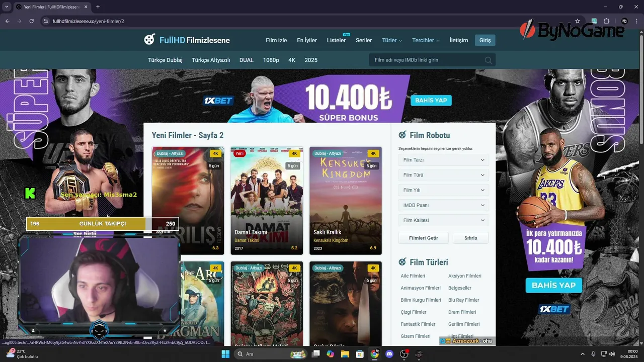Screen dimensions: 644x362
Task: Open the İletişim page
Action: [x=458, y=40]
